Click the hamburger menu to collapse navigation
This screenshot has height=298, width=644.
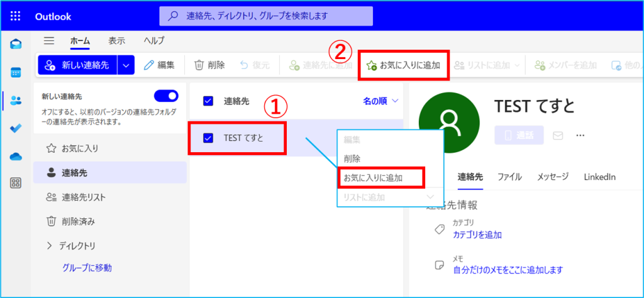49,41
